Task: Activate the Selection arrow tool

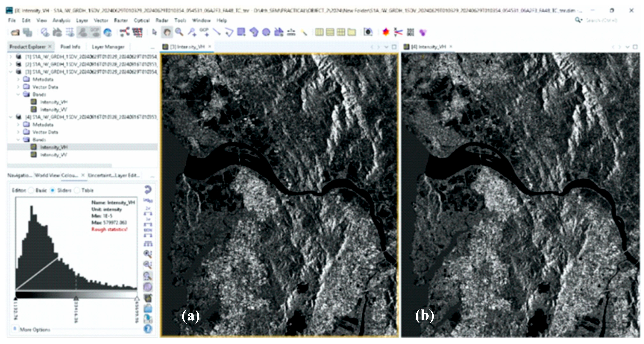Action: pyautogui.click(x=154, y=32)
